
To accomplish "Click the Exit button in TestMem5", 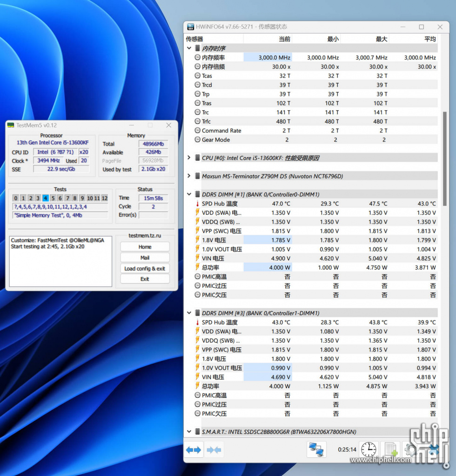I will [x=145, y=279].
